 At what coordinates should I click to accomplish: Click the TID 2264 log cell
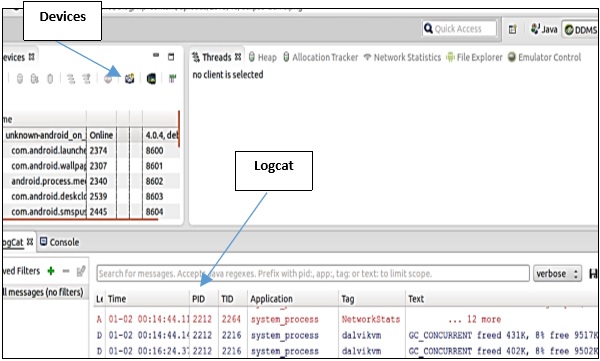pos(231,319)
